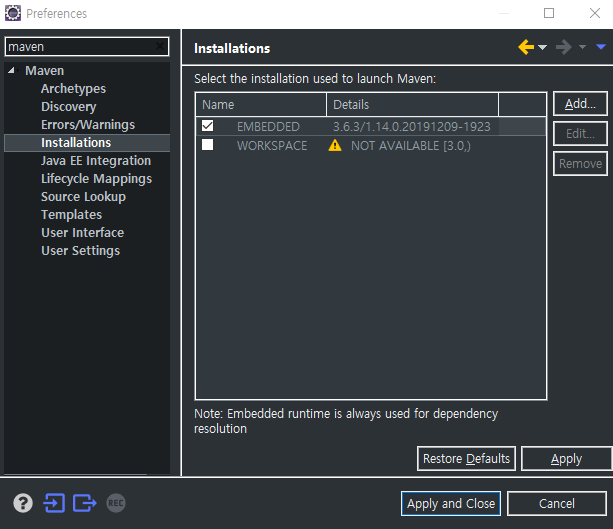
Task: Open User Interface preferences
Action: pyautogui.click(x=82, y=233)
